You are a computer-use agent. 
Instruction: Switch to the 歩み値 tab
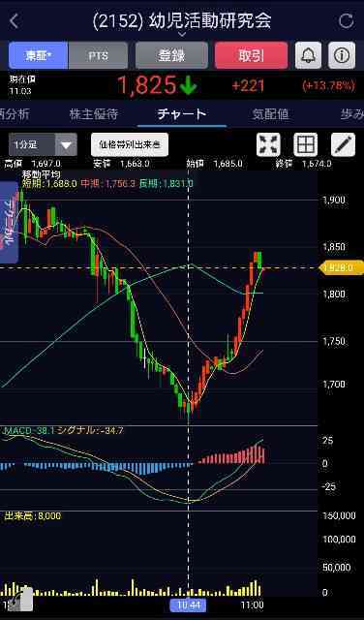tap(352, 114)
